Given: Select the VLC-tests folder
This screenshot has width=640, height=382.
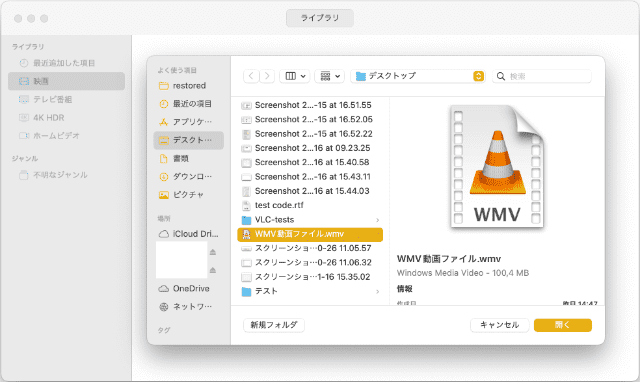Looking at the screenshot, I should tap(310, 220).
